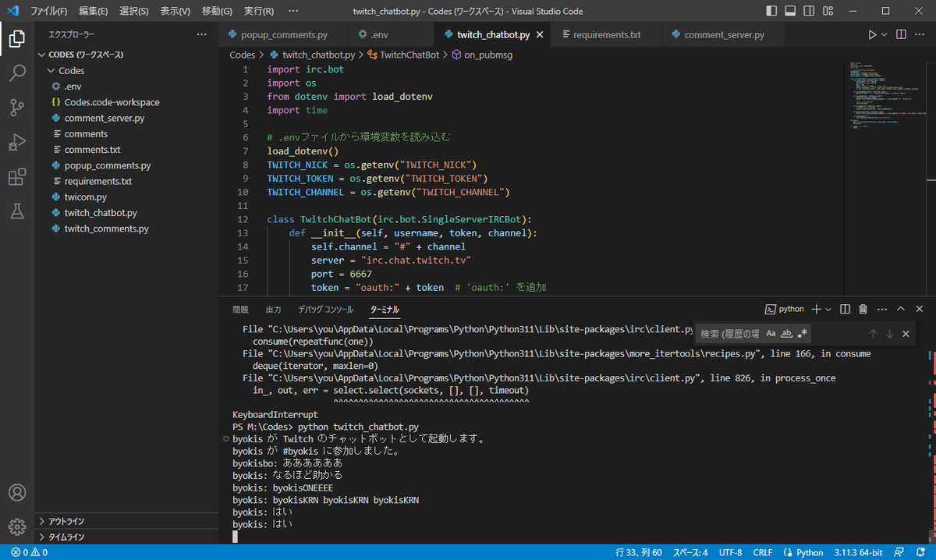Open editor More Actions ellipsis
936x560 pixels.
[x=921, y=35]
